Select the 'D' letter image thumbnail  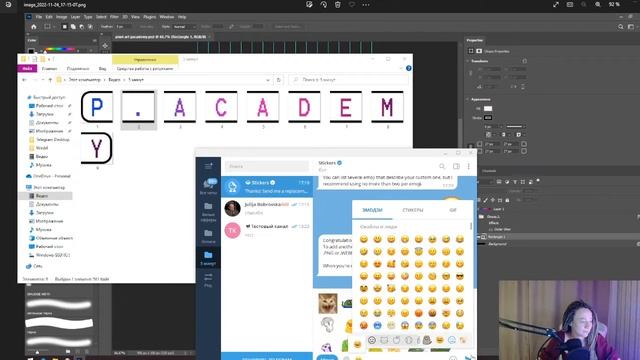(304, 107)
